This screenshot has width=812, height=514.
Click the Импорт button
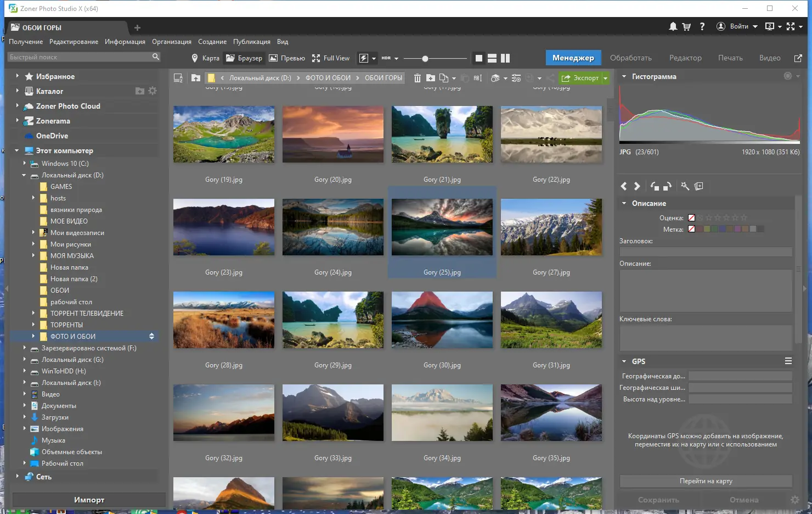88,500
